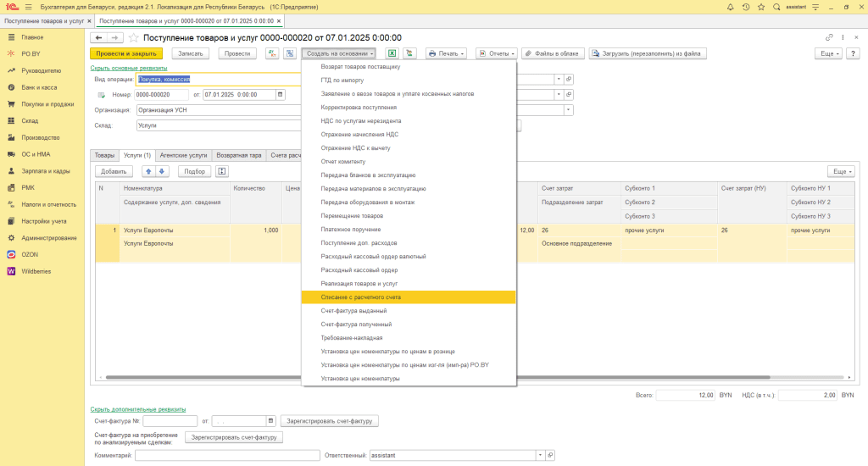The image size is (868, 466).
Task: Choose ГТД по импорту
Action: pyautogui.click(x=409, y=80)
